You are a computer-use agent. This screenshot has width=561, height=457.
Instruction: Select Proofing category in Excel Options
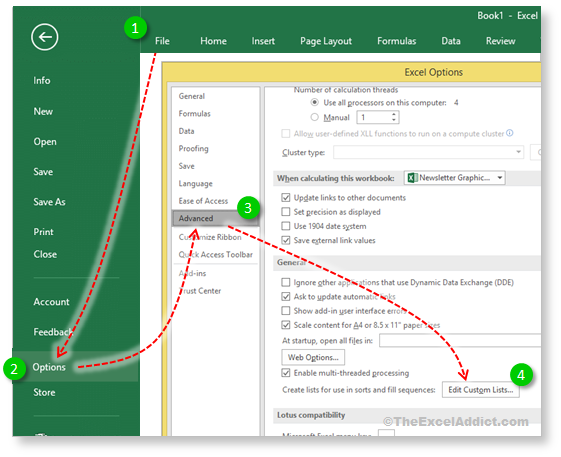tap(194, 149)
